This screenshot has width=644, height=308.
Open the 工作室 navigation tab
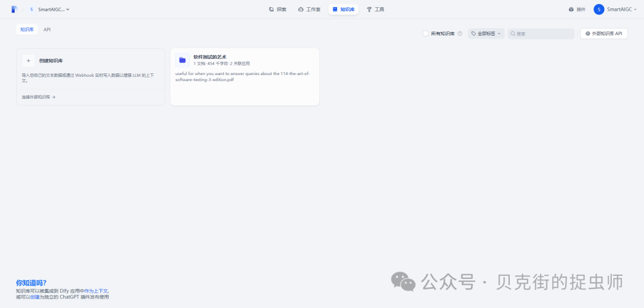[x=309, y=9]
